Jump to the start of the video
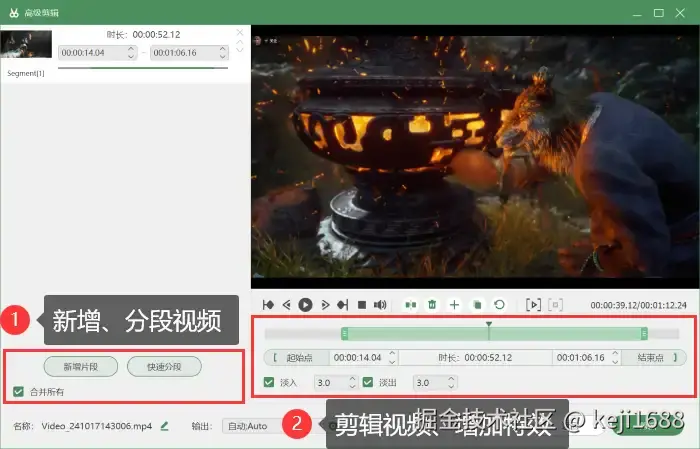The width and height of the screenshot is (700, 449). click(x=268, y=305)
